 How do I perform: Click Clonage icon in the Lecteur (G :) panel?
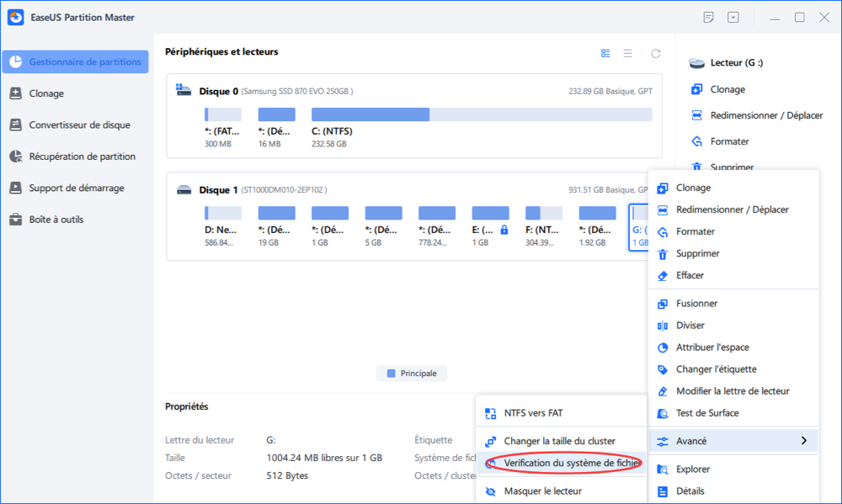[696, 89]
